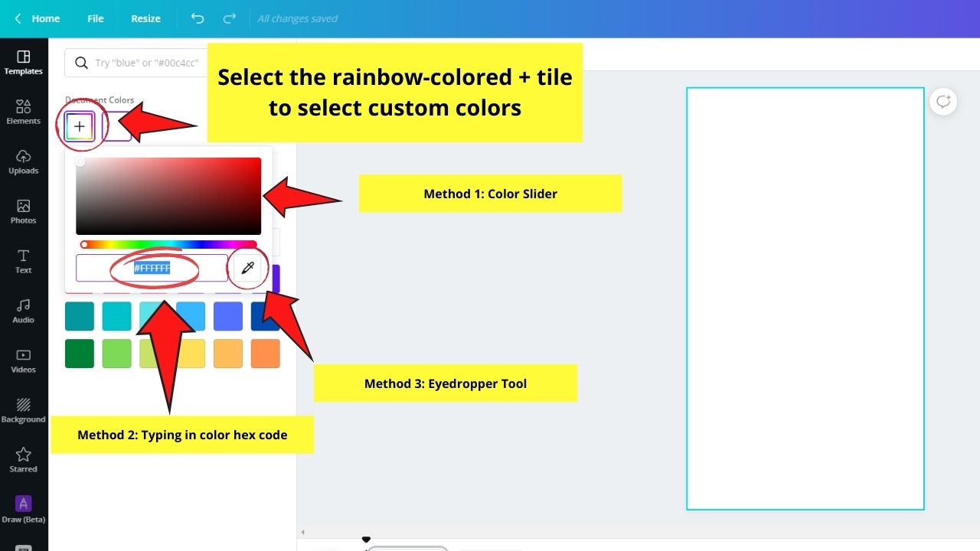Click the search magnifier icon
This screenshot has width=980, height=551.
(x=81, y=63)
